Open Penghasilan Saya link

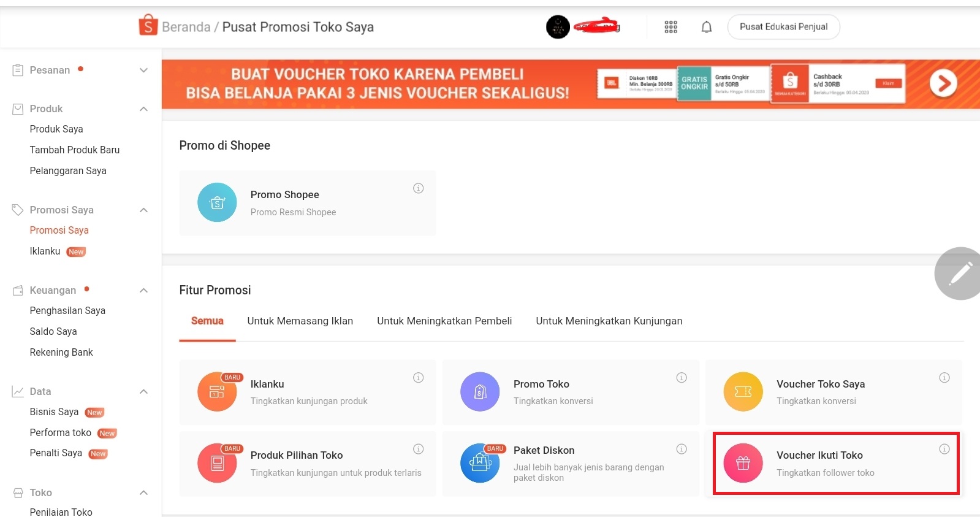(67, 310)
